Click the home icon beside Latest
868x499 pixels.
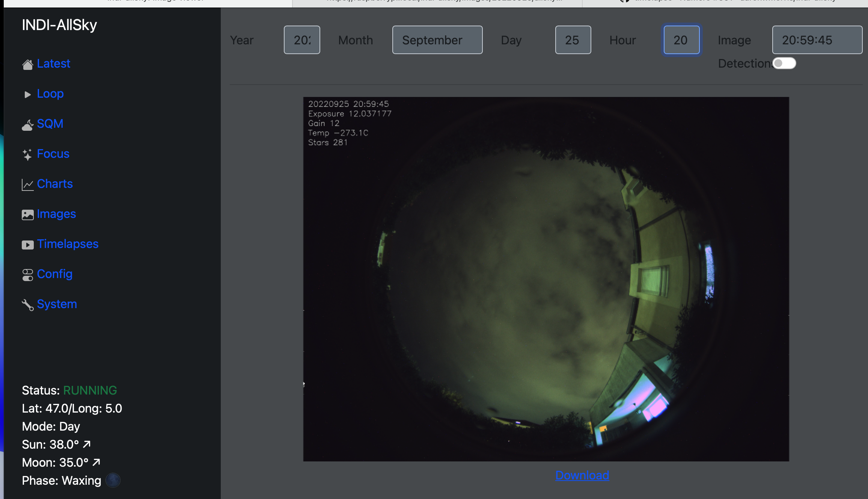(x=27, y=64)
